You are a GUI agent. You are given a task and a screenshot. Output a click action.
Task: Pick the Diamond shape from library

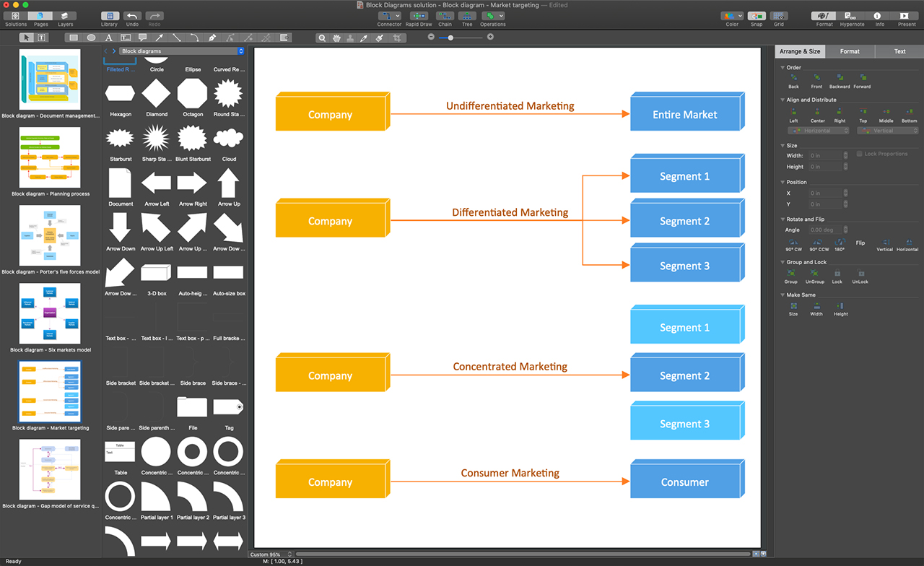(156, 94)
